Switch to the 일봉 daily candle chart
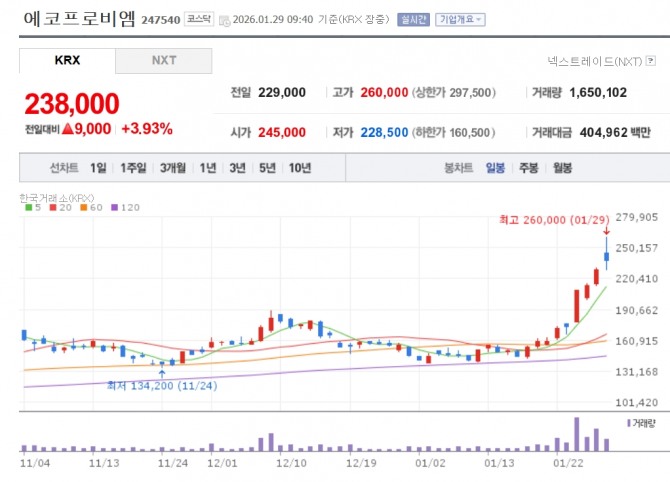Image resolution: width=670 pixels, height=482 pixels. click(495, 168)
